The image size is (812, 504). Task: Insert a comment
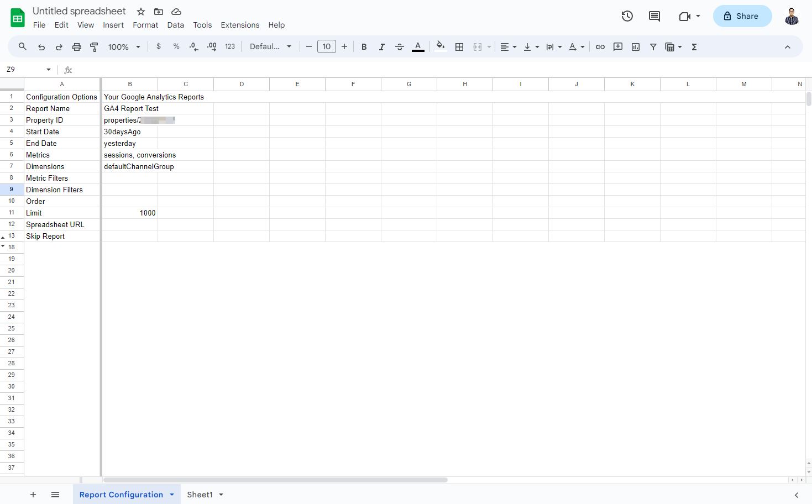618,47
